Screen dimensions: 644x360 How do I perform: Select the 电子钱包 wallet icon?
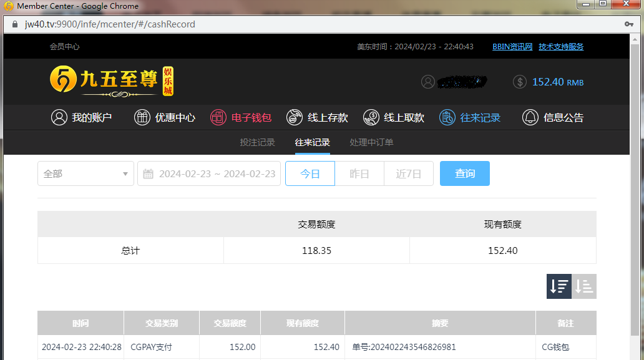point(218,117)
